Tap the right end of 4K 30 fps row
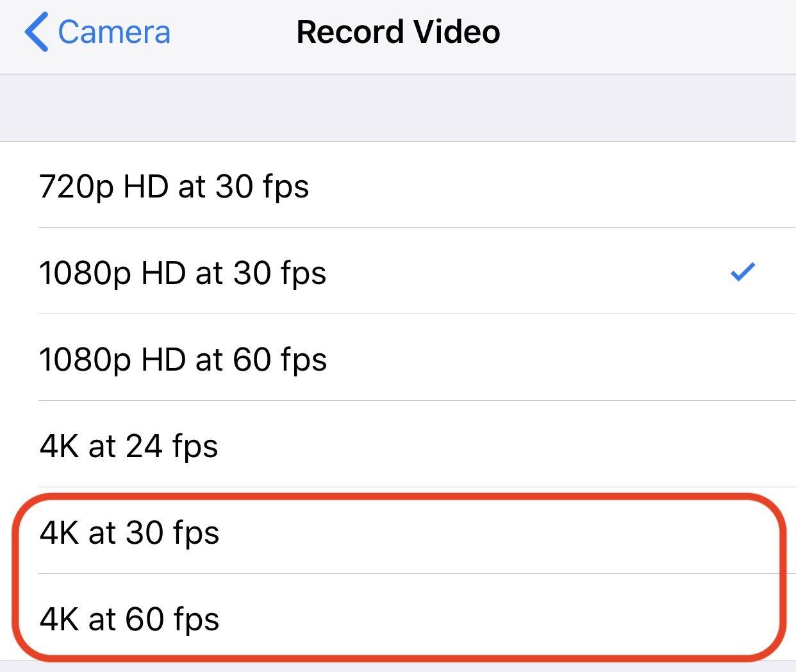Image resolution: width=796 pixels, height=672 pixels. click(x=743, y=532)
